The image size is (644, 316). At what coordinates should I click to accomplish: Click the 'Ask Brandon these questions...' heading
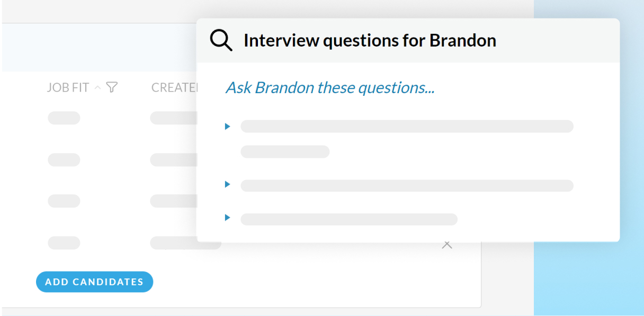pos(330,88)
